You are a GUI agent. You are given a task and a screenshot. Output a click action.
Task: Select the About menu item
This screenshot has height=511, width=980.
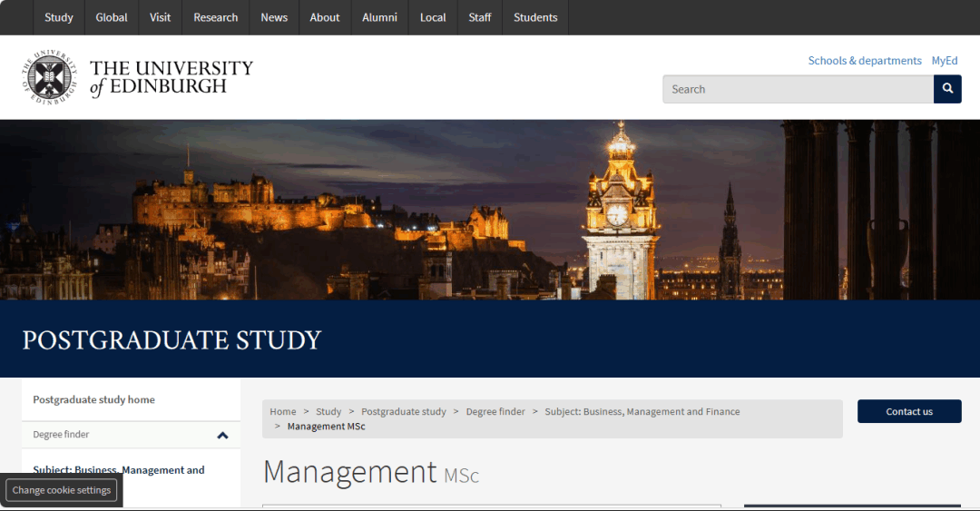(x=325, y=17)
